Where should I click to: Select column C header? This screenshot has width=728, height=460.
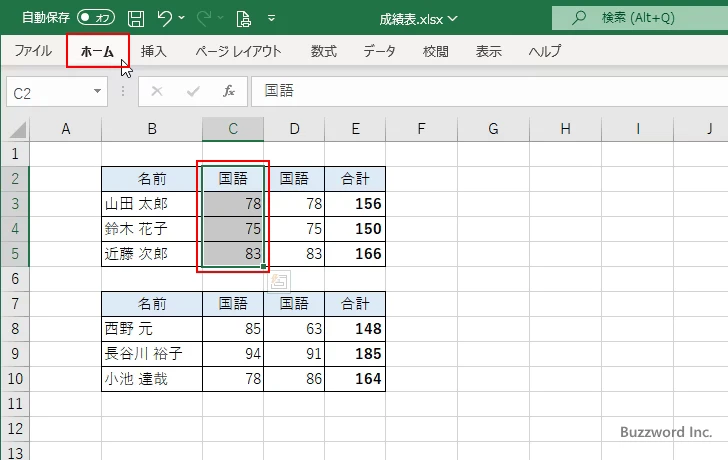233,129
